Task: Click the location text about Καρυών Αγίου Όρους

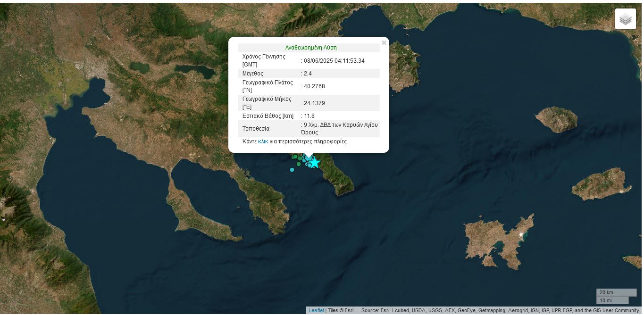Action: (340, 129)
